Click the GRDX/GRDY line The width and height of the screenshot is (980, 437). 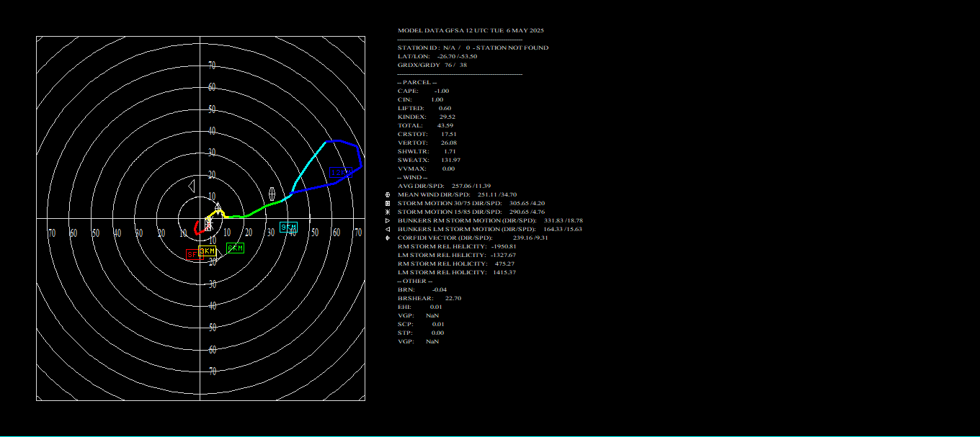(x=432, y=65)
